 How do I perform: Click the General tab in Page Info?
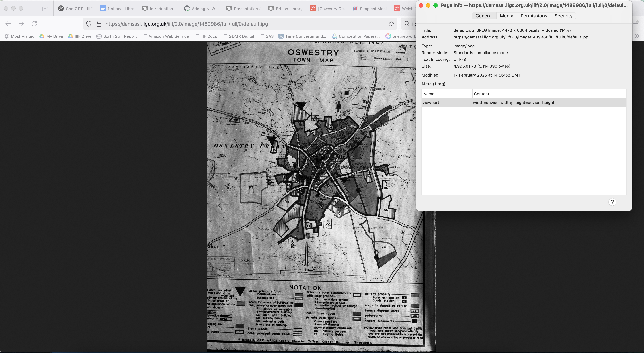coord(484,15)
